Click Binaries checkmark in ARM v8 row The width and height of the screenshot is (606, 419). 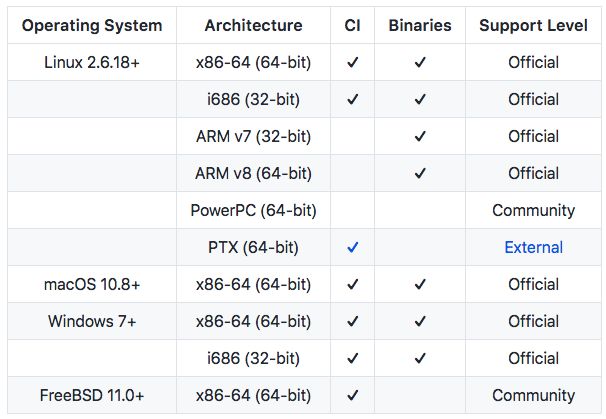(x=420, y=173)
